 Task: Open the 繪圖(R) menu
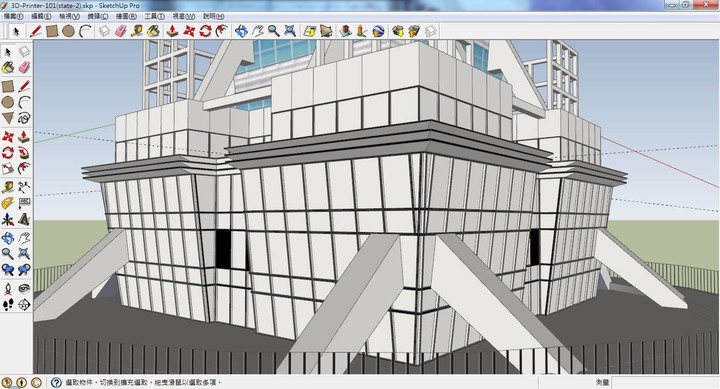point(126,16)
